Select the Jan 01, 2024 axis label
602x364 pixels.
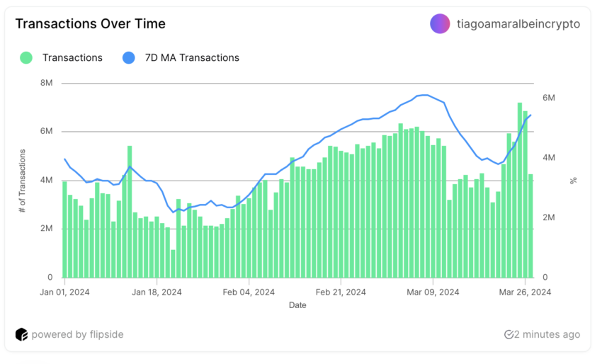[64, 292]
